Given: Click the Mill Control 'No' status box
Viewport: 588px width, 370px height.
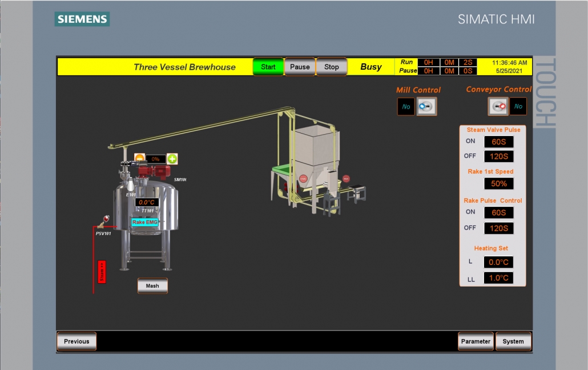Looking at the screenshot, I should pyautogui.click(x=406, y=107).
